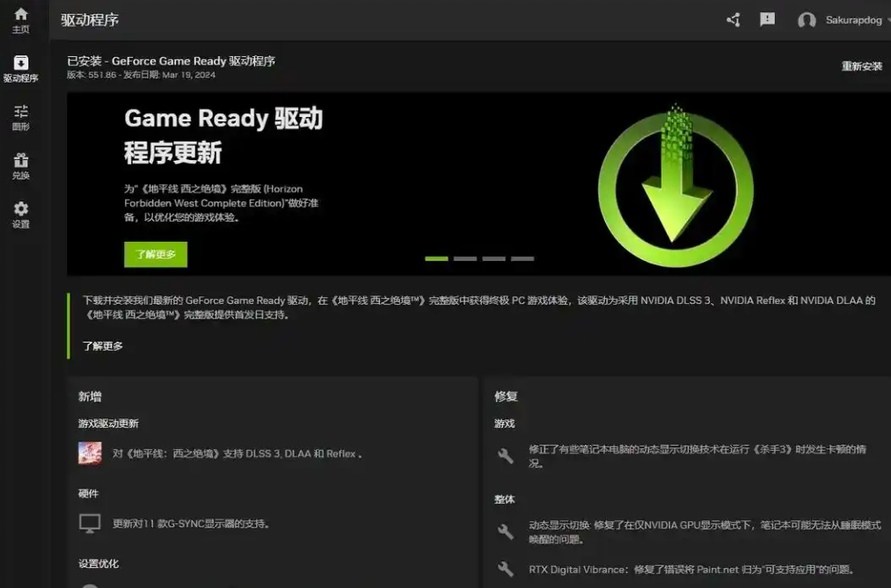The height and width of the screenshot is (588, 891).
Task: Open the Home (主页) sidebar icon
Action: (x=21, y=20)
